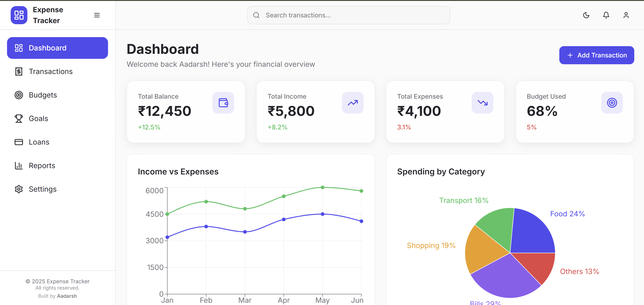The width and height of the screenshot is (644, 305).
Task: Click the Settings gear icon
Action: tap(19, 189)
